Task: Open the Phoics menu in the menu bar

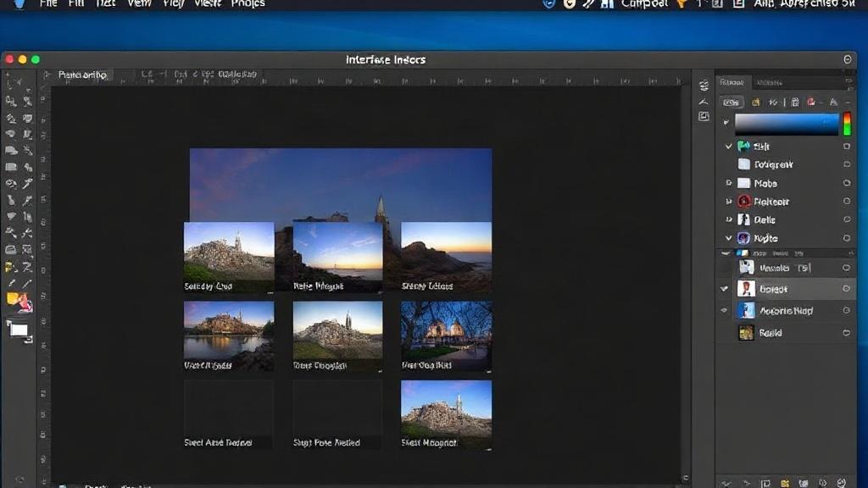Action: point(248,4)
